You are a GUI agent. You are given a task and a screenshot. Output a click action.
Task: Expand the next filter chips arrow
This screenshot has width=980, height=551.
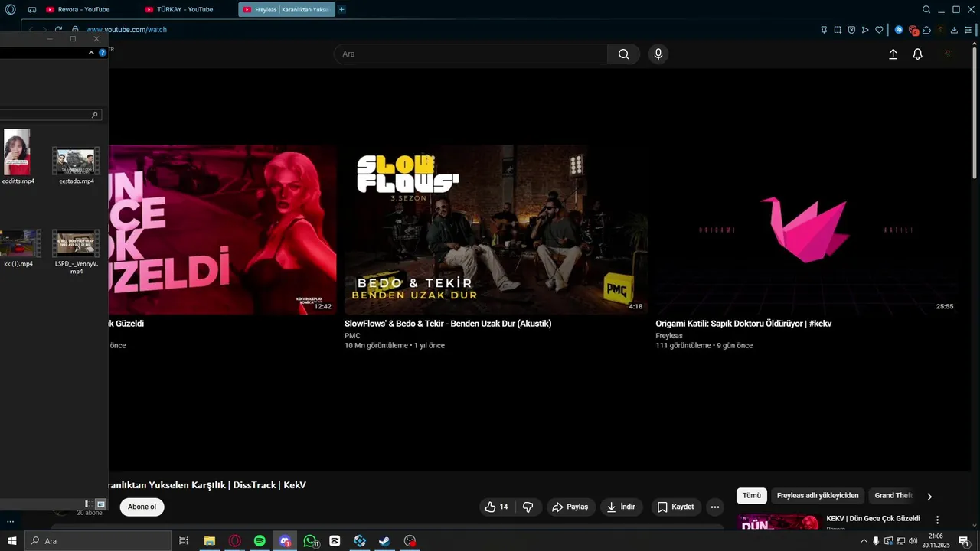929,497
